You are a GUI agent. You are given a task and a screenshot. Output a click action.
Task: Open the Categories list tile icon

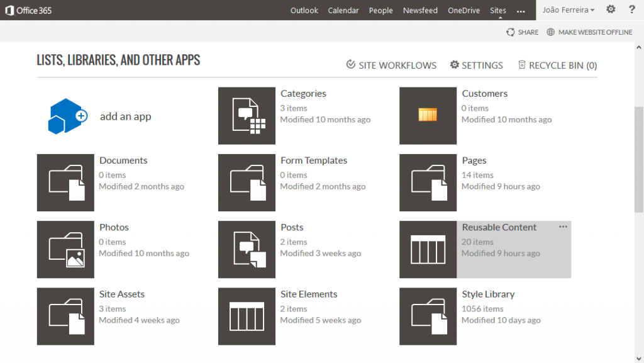pos(247,116)
